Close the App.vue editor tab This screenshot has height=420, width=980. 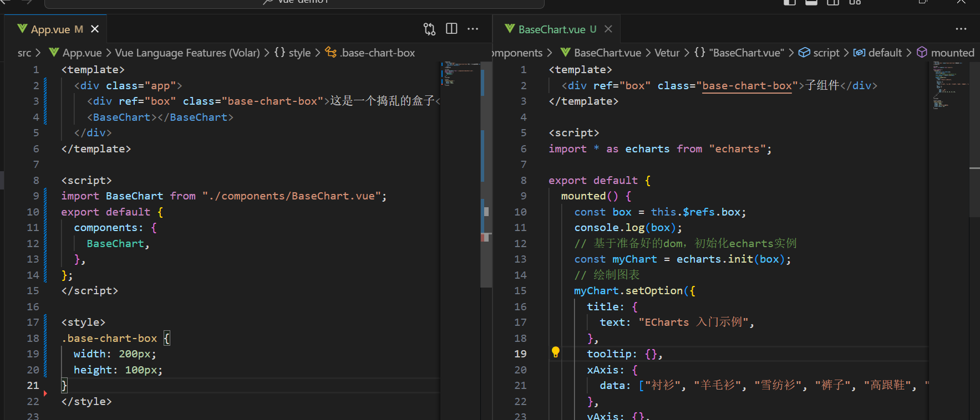click(x=95, y=29)
